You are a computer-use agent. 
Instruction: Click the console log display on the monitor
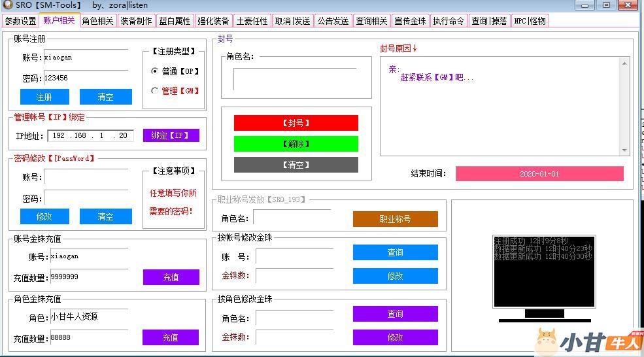(x=543, y=271)
